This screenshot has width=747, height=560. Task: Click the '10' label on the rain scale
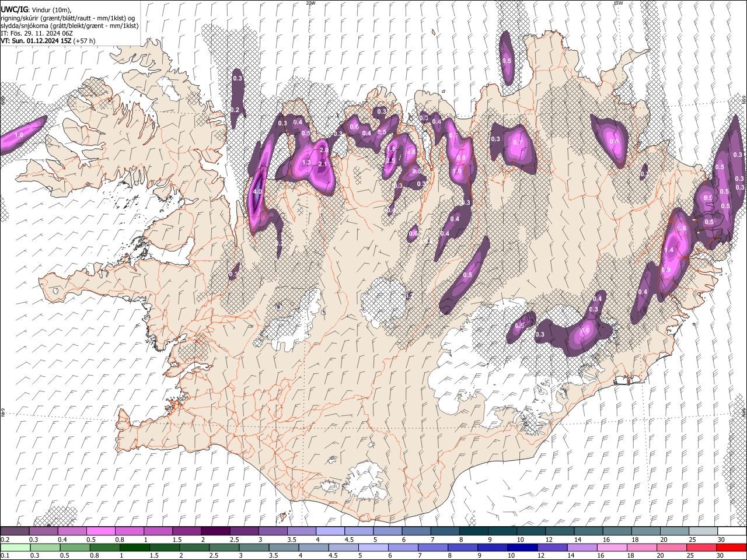(x=511, y=556)
